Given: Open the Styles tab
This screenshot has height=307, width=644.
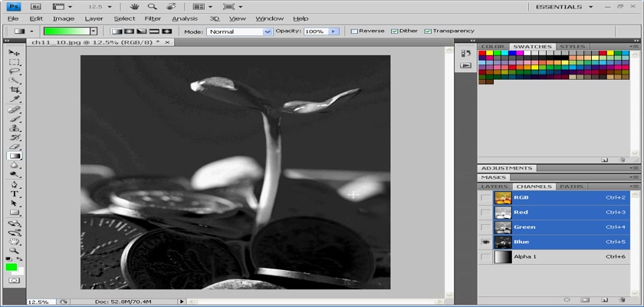Looking at the screenshot, I should [x=572, y=47].
